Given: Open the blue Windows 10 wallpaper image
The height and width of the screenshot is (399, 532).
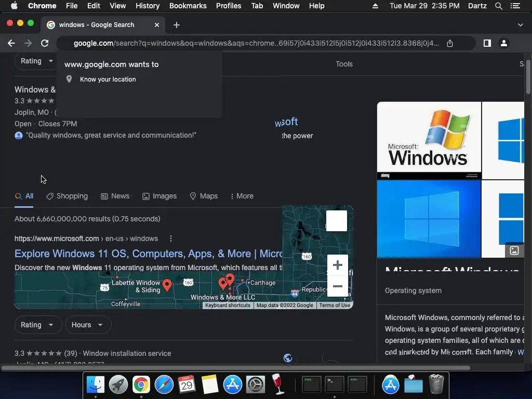Looking at the screenshot, I should [x=429, y=219].
